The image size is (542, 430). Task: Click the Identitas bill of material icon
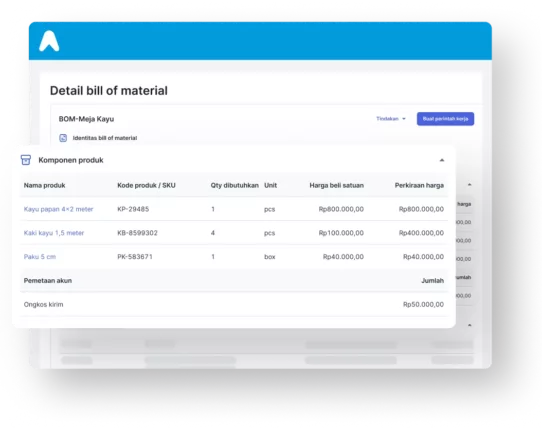[x=63, y=138]
